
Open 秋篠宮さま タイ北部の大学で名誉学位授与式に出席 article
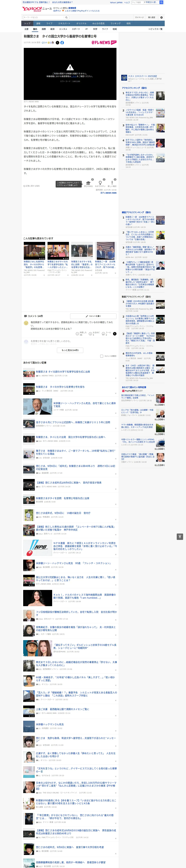click(63, 372)
